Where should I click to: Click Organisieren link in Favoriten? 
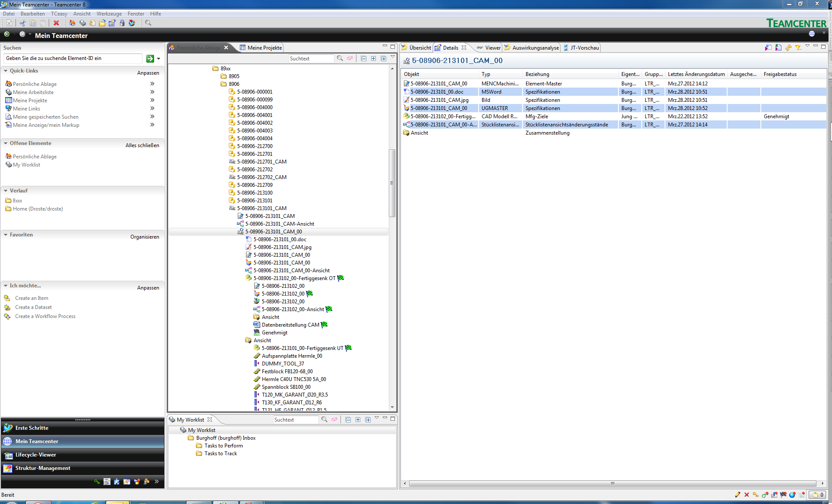tap(145, 237)
